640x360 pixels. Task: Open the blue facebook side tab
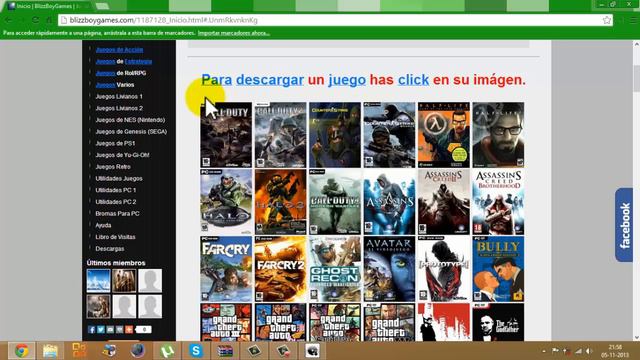(624, 225)
